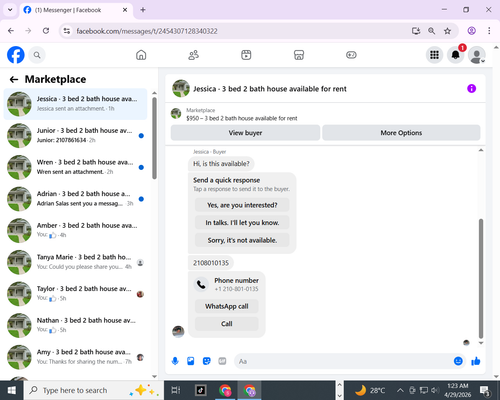Open Junior conversation in list

(75, 136)
